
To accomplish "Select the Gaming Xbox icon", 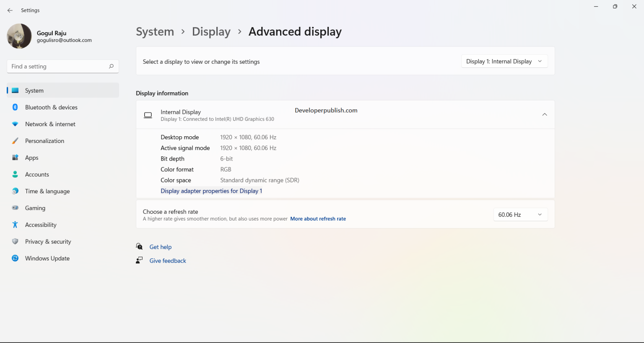I will (x=15, y=208).
